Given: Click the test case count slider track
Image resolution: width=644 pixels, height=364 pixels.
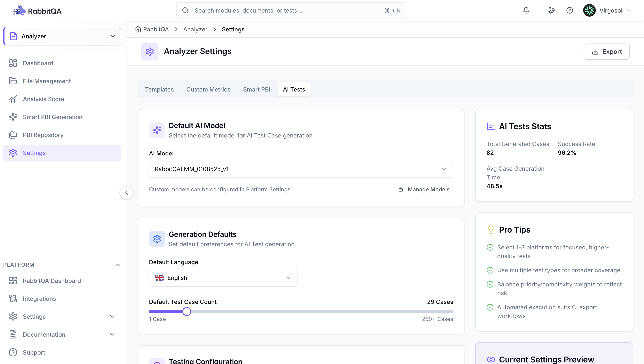Looking at the screenshot, I should coord(301,312).
